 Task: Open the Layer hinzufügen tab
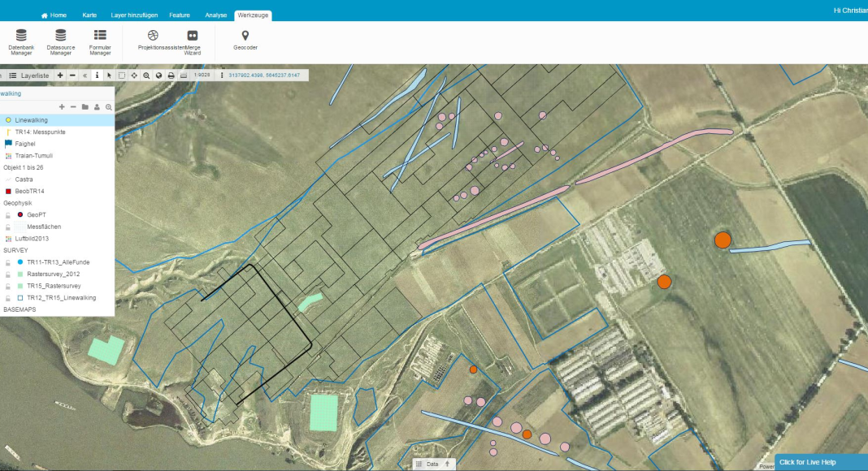(x=134, y=15)
